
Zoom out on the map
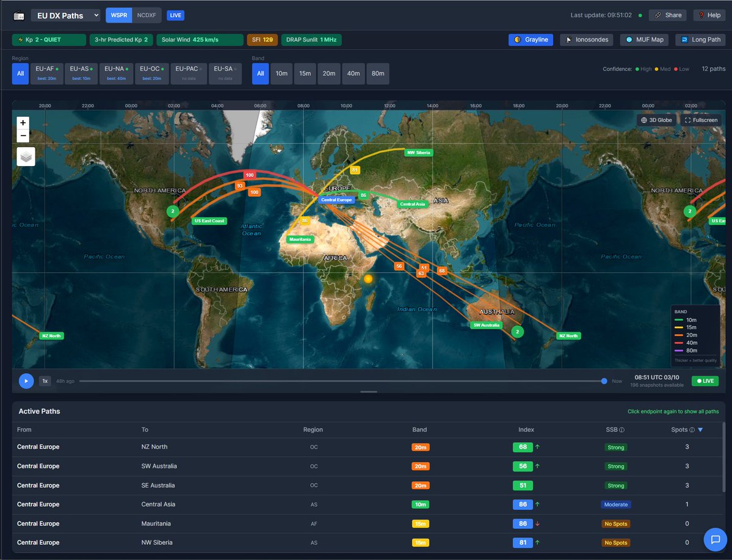tap(23, 136)
